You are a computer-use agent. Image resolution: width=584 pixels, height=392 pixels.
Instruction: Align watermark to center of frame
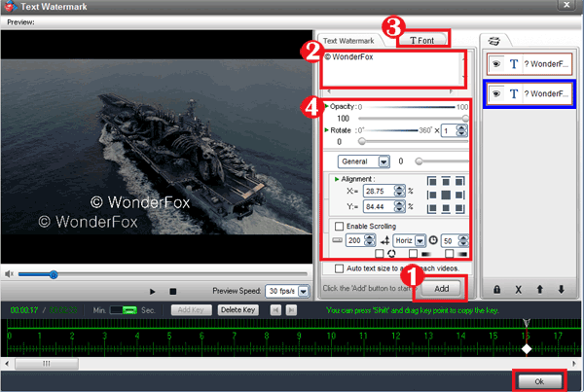click(x=446, y=196)
